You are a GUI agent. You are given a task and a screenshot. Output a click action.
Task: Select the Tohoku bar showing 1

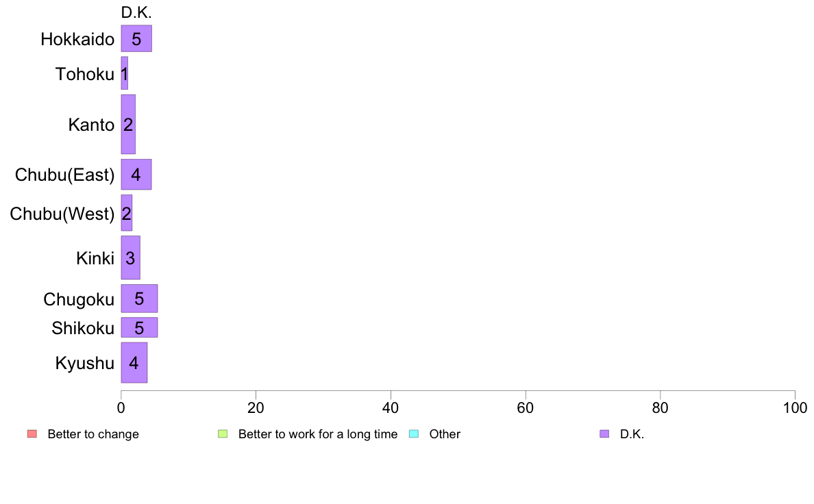pyautogui.click(x=125, y=73)
